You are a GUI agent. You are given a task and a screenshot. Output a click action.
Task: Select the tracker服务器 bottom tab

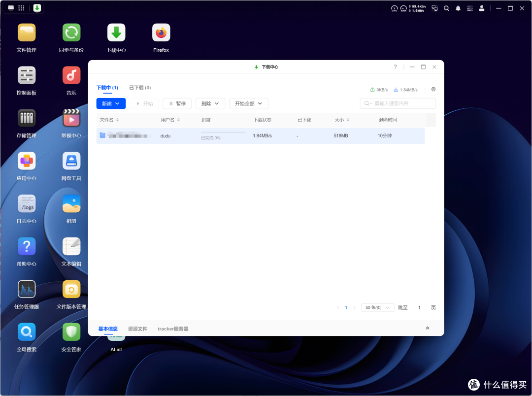(x=173, y=329)
